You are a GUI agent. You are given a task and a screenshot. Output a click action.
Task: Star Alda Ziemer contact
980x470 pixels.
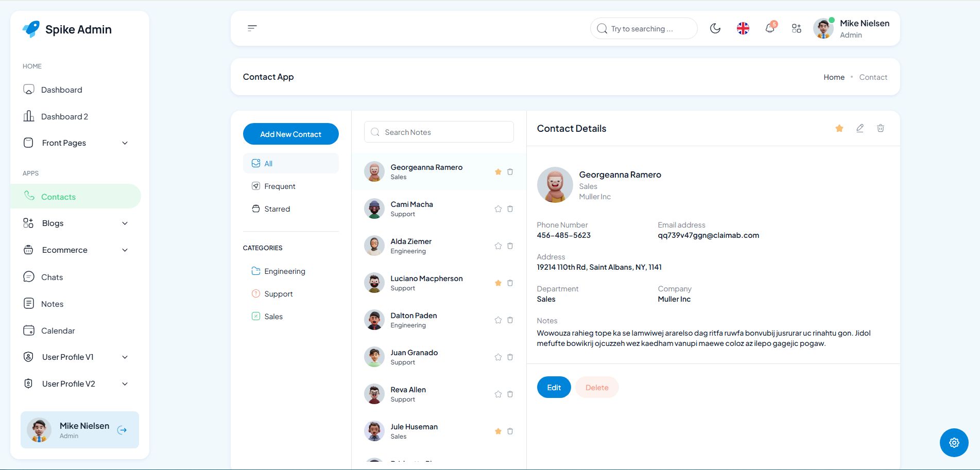[x=498, y=246]
